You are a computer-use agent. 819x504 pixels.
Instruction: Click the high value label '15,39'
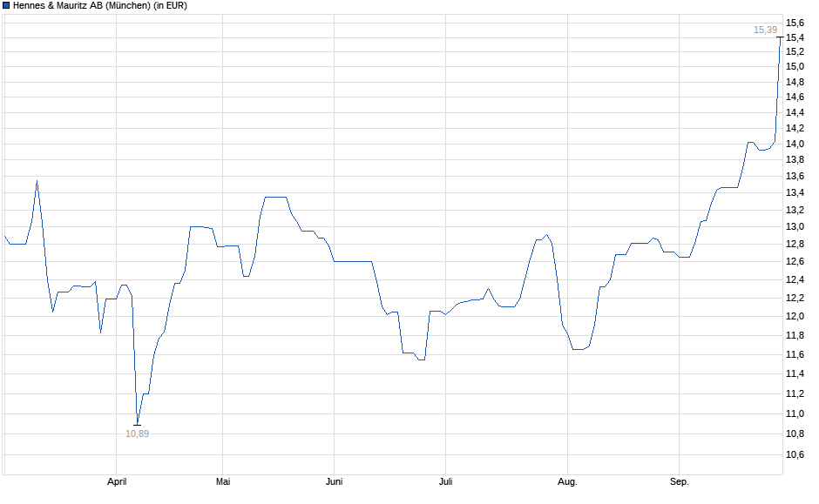(x=765, y=30)
